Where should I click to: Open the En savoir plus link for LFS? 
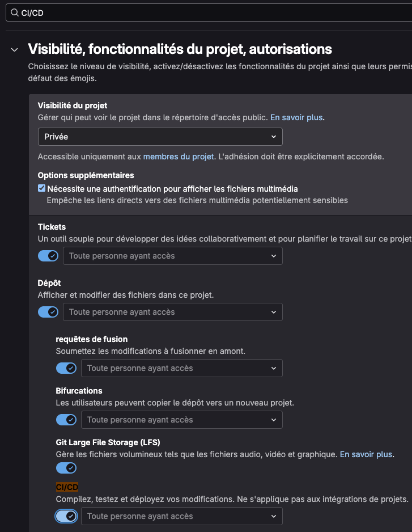click(365, 454)
